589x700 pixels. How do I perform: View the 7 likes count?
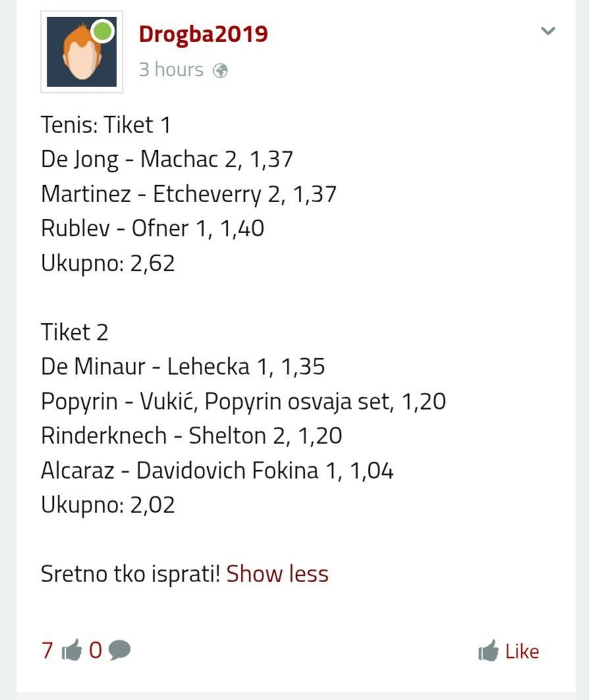tap(47, 650)
